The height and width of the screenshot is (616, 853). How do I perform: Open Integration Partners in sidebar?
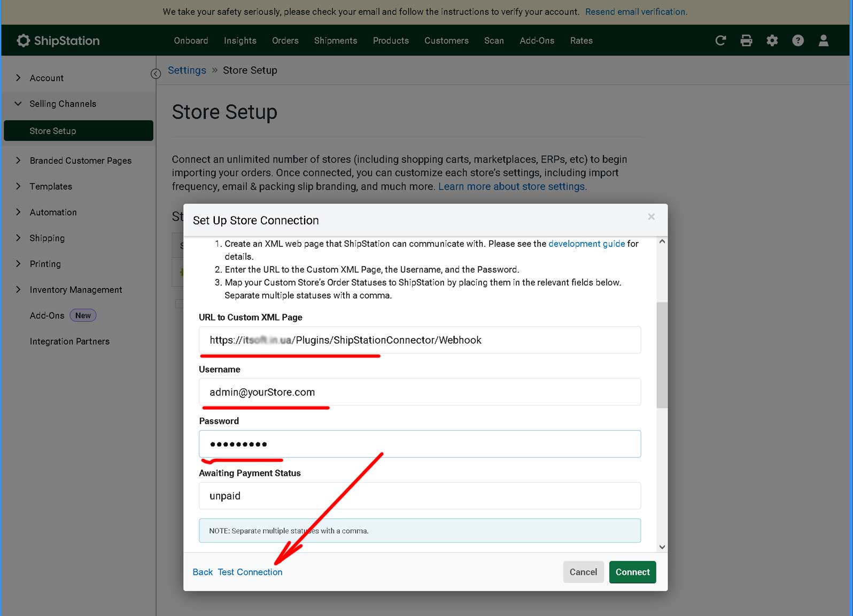point(69,341)
